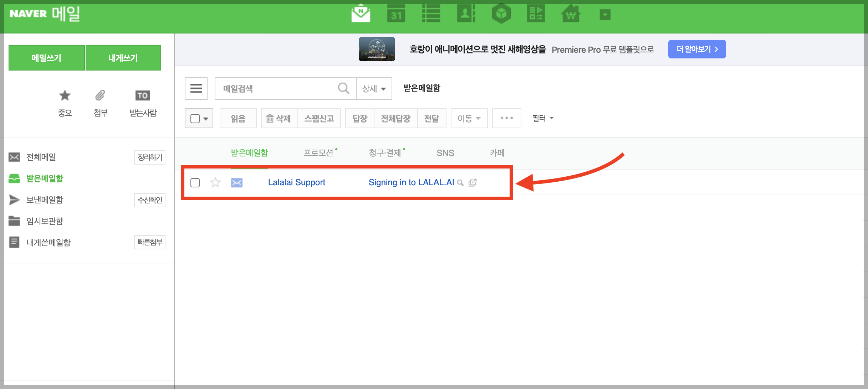Open the contacts address book icon

[x=466, y=14]
